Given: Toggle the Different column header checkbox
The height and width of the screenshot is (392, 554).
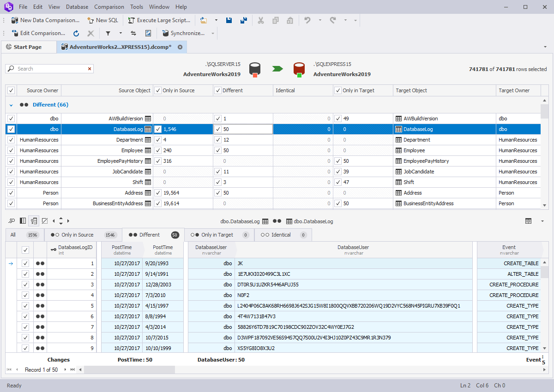Looking at the screenshot, I should (x=218, y=90).
